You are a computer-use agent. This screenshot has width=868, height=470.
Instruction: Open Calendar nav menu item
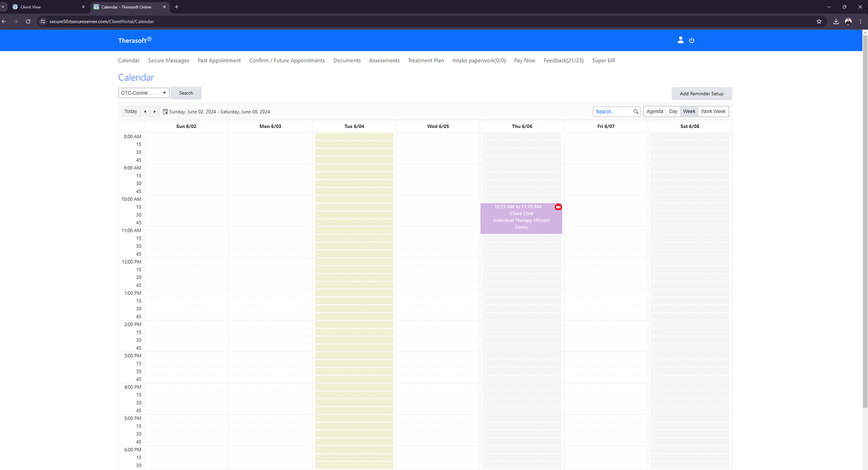(129, 60)
